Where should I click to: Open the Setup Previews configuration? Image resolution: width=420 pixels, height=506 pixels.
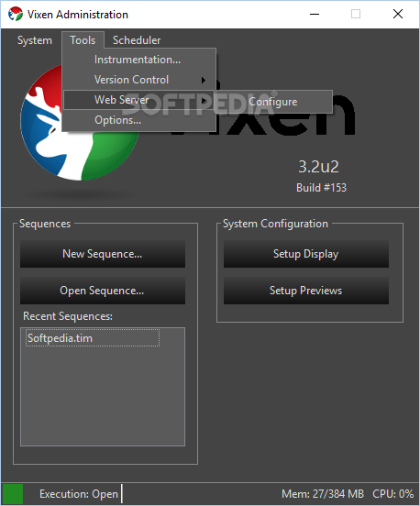pos(306,291)
